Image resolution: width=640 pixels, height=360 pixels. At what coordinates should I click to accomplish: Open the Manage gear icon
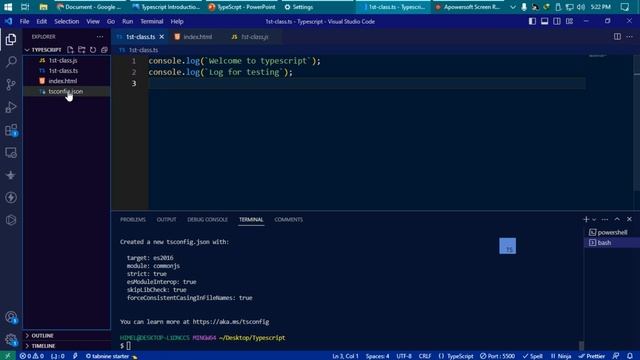11,340
